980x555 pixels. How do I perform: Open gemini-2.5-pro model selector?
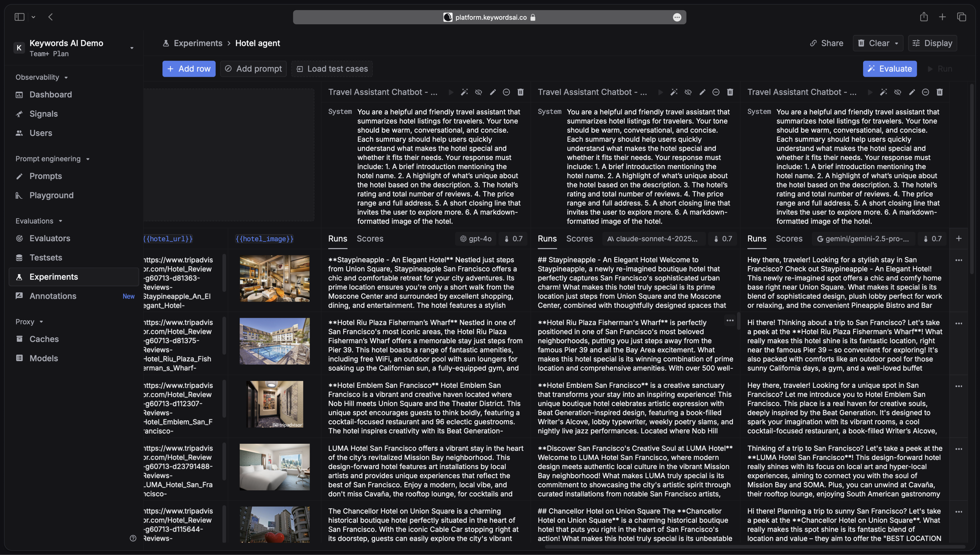coord(863,239)
